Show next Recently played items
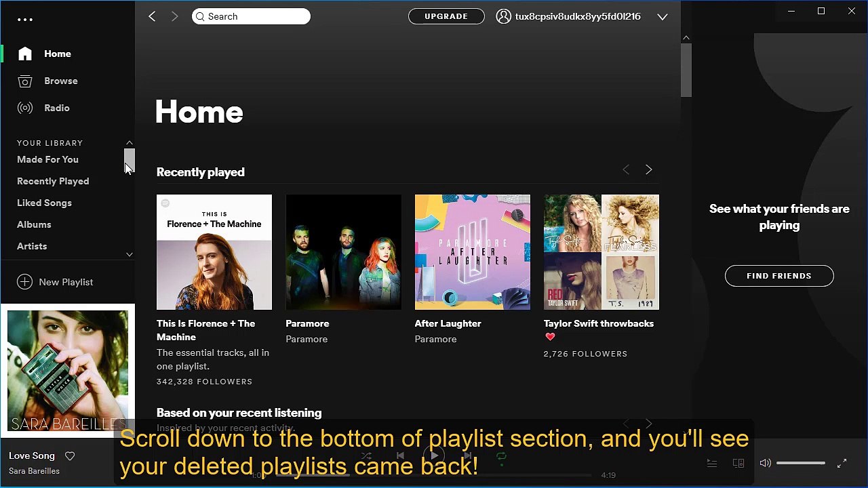The width and height of the screenshot is (868, 488). click(x=648, y=169)
